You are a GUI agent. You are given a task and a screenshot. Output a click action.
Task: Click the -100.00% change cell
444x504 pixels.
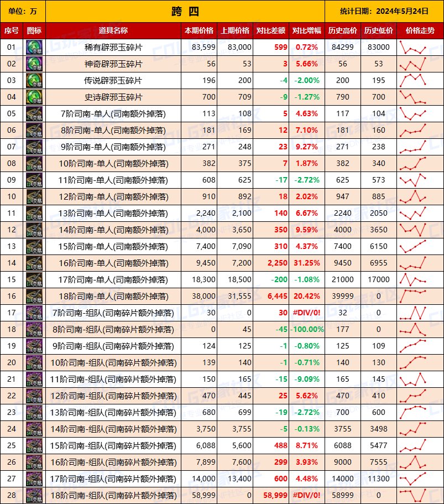307,330
